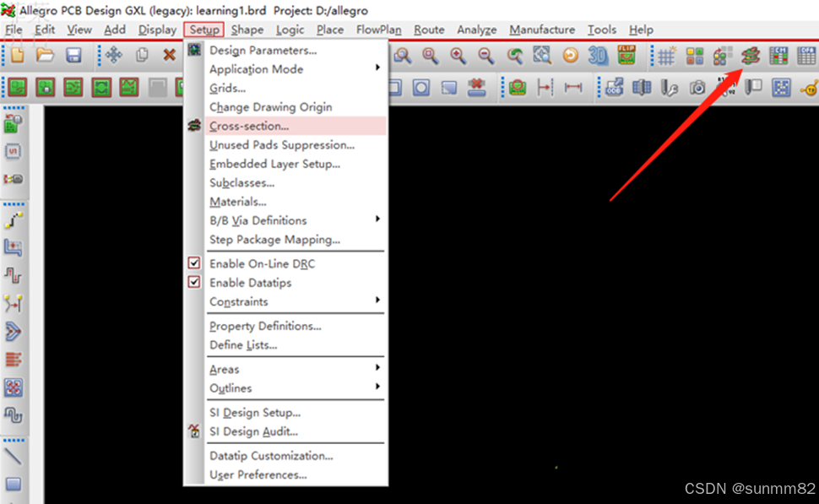
Task: Open the Route menu
Action: pyautogui.click(x=429, y=30)
